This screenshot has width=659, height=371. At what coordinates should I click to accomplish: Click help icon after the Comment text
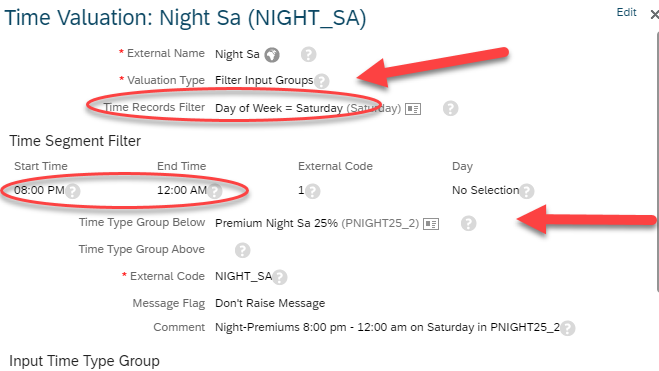pyautogui.click(x=567, y=328)
